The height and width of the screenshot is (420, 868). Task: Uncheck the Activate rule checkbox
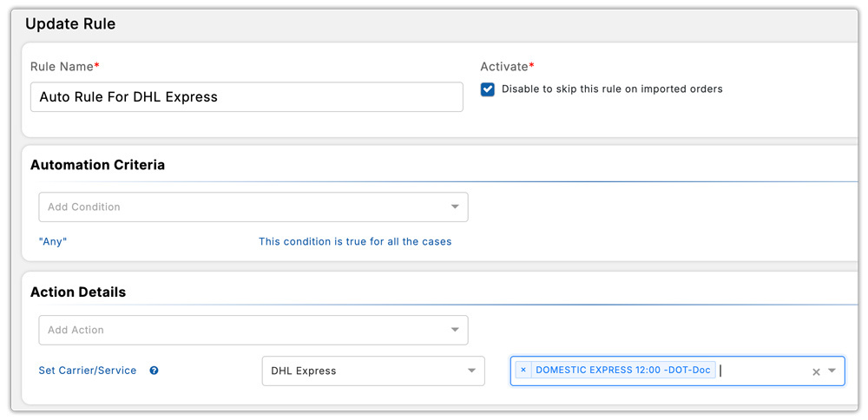[488, 89]
